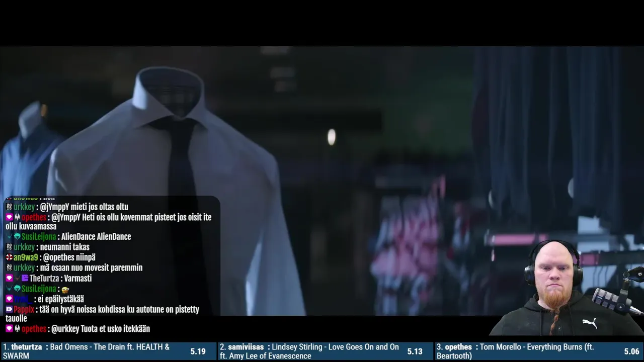Click username SusiLeijona on AlienDance message
This screenshot has height=362, width=644.
click(39, 237)
